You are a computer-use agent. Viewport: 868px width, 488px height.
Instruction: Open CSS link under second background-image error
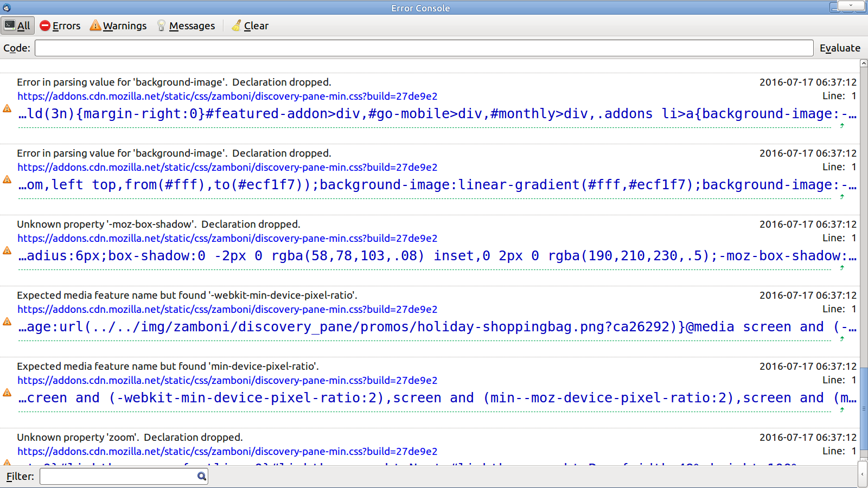pyautogui.click(x=227, y=167)
